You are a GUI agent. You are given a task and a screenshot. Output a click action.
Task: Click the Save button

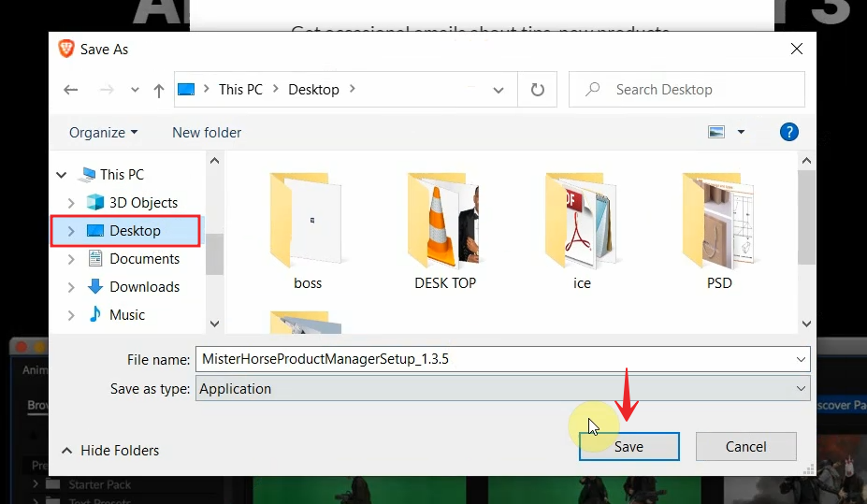tap(629, 447)
